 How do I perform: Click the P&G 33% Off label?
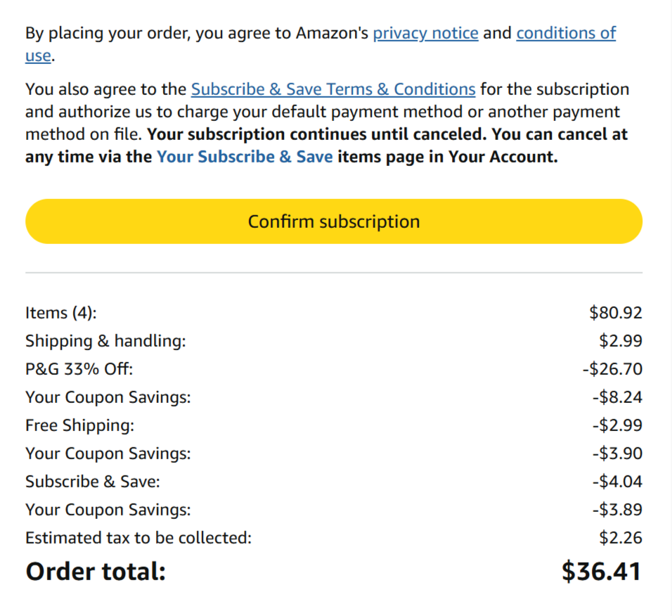79,369
